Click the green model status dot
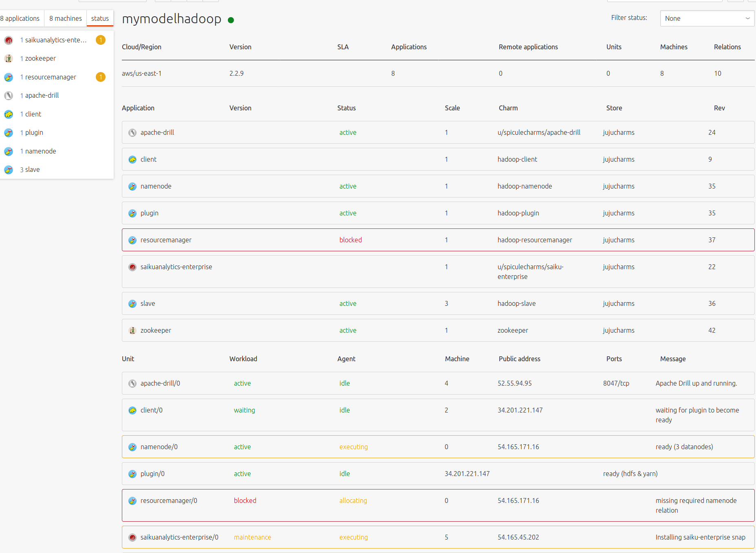756x553 pixels. (231, 20)
